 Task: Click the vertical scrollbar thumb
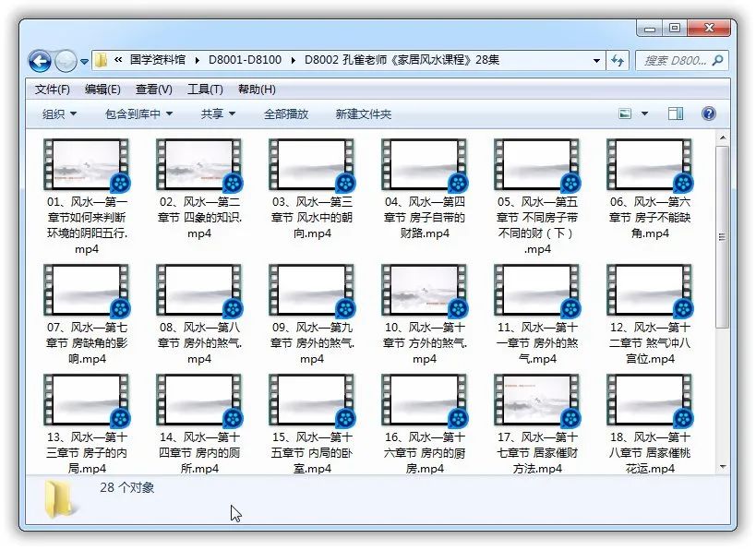[722, 236]
